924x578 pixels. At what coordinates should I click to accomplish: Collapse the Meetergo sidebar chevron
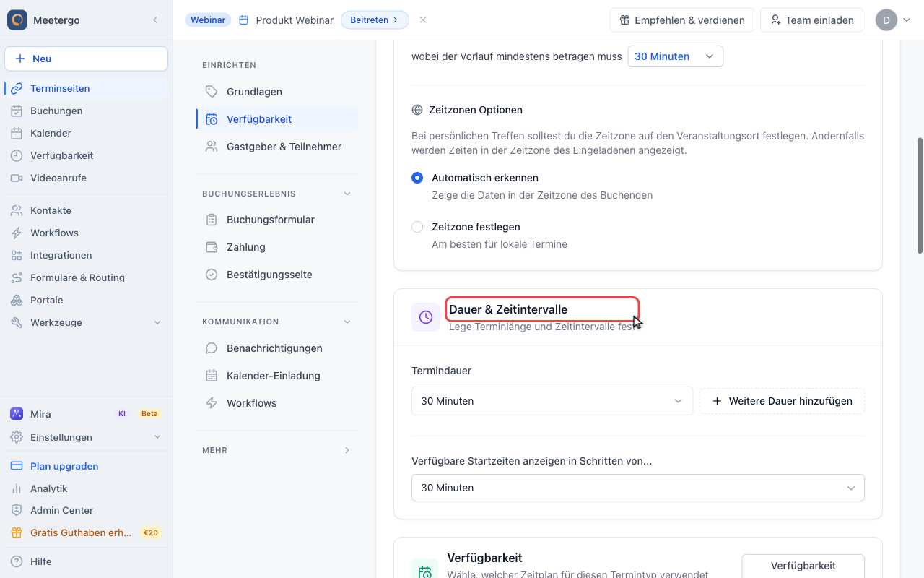click(x=155, y=20)
